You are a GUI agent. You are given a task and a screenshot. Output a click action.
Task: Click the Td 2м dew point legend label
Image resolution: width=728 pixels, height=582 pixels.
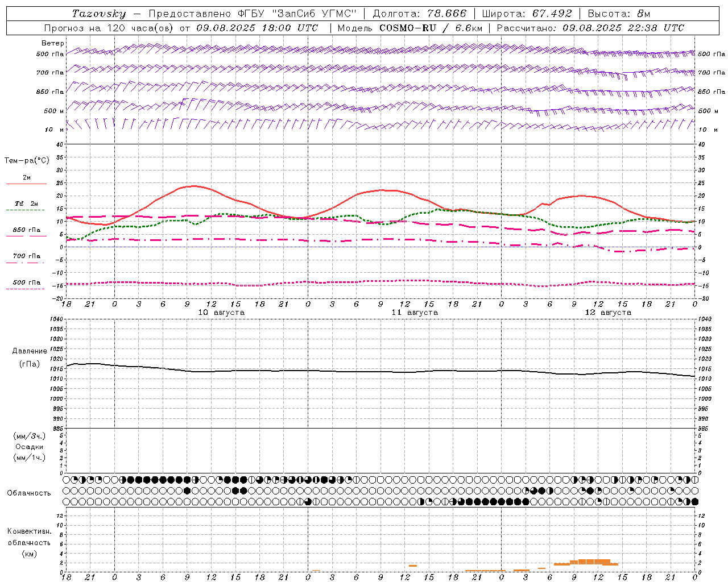[27, 203]
